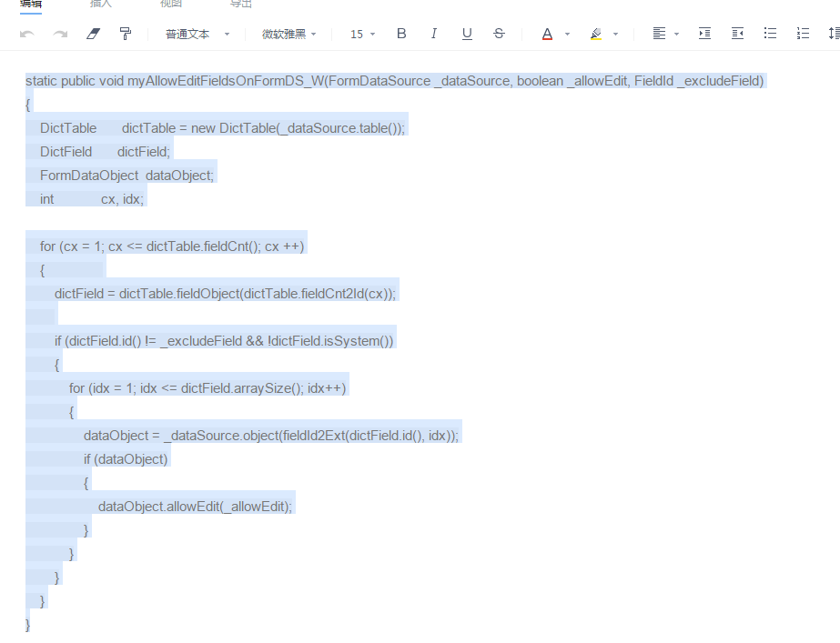Open the font color swatch
Image resolution: width=840 pixels, height=643 pixels.
pos(546,33)
